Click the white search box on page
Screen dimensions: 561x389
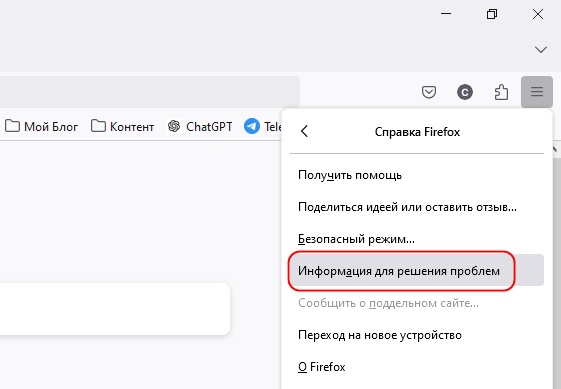[x=114, y=309]
